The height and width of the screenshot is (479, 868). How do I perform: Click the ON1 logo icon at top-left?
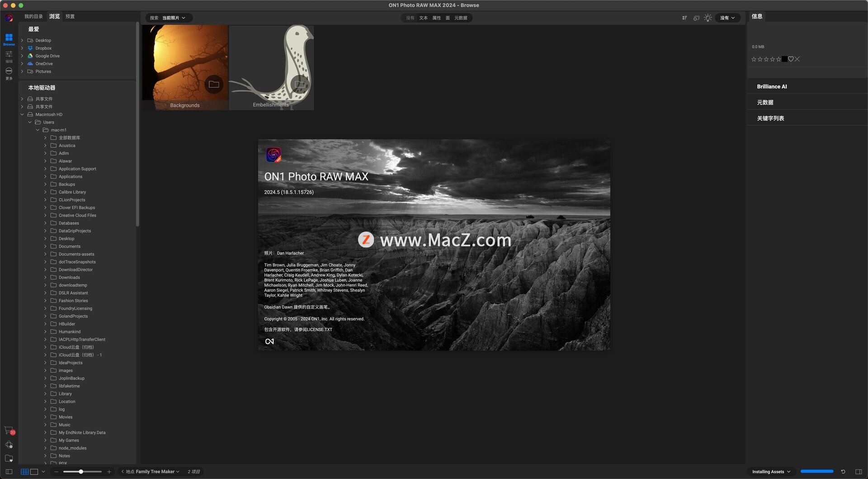pos(9,18)
